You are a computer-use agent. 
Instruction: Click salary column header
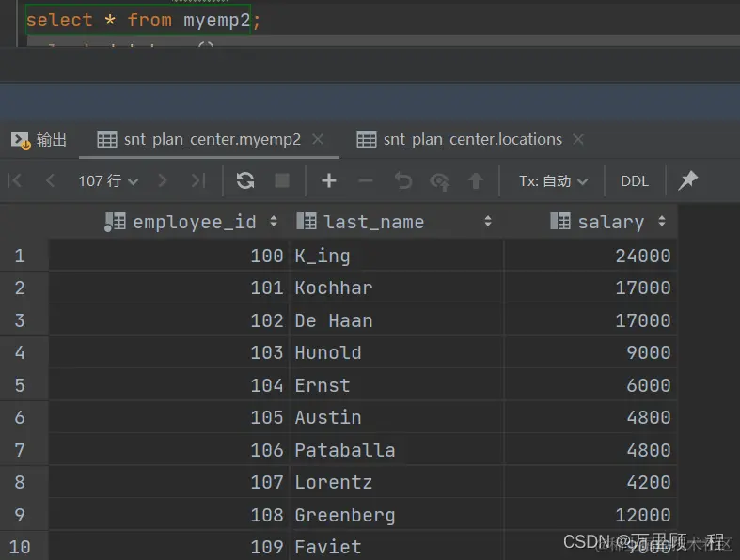[590, 221]
